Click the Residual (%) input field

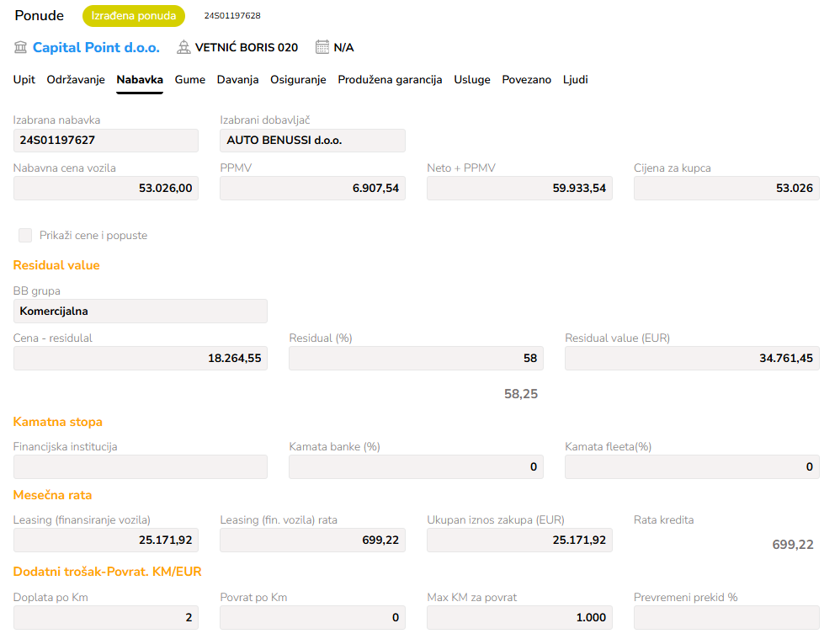pyautogui.click(x=416, y=359)
